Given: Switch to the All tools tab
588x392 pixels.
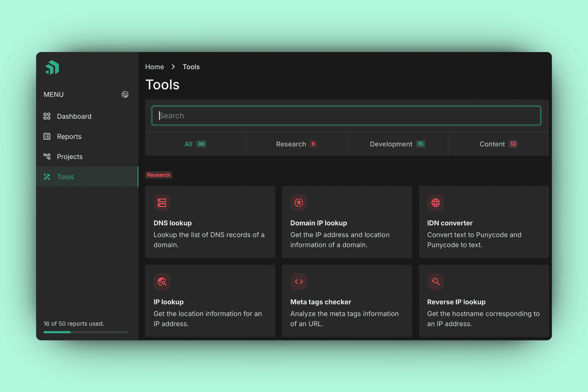Looking at the screenshot, I should 195,144.
